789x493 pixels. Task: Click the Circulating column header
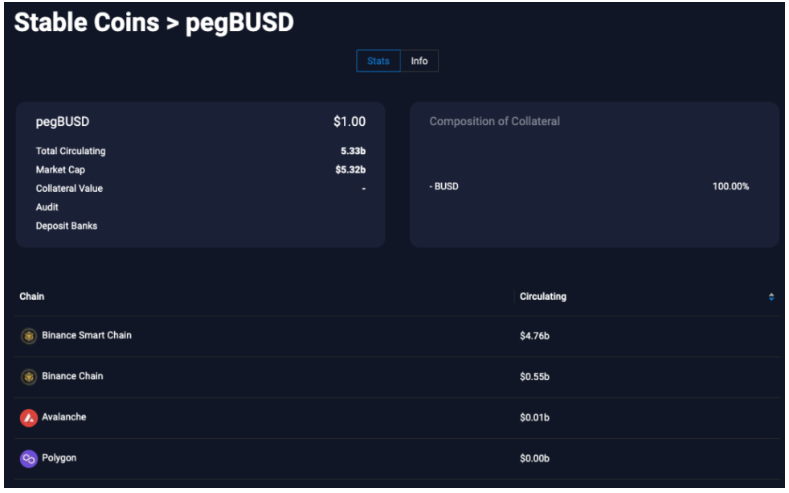pos(543,296)
